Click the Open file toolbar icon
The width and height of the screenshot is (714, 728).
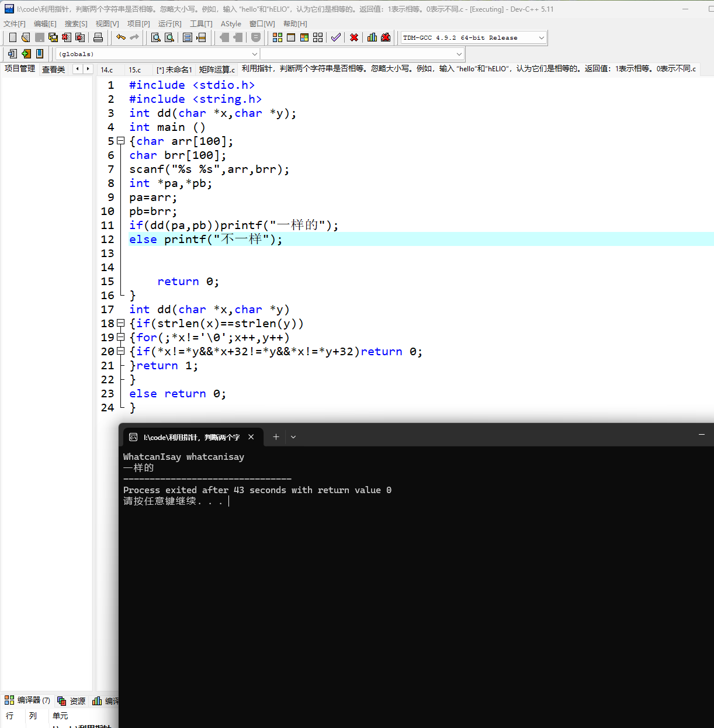[x=26, y=37]
